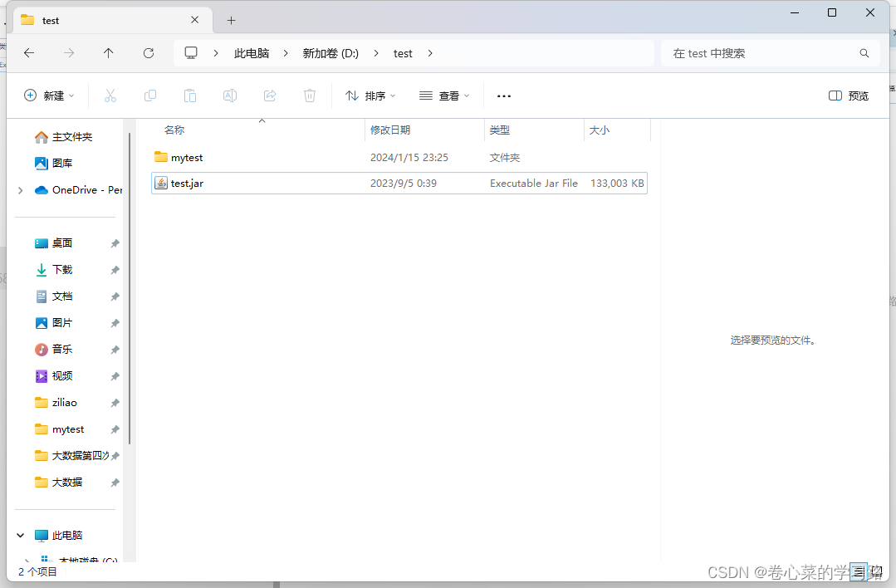Click the 2024/1/15 23:25 date cell
This screenshot has width=896, height=588.
point(409,157)
